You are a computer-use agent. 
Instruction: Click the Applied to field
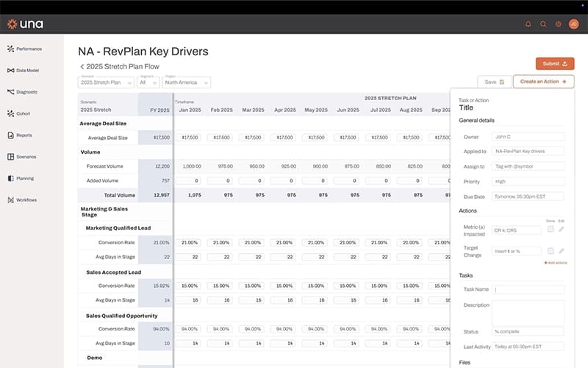[x=528, y=151]
